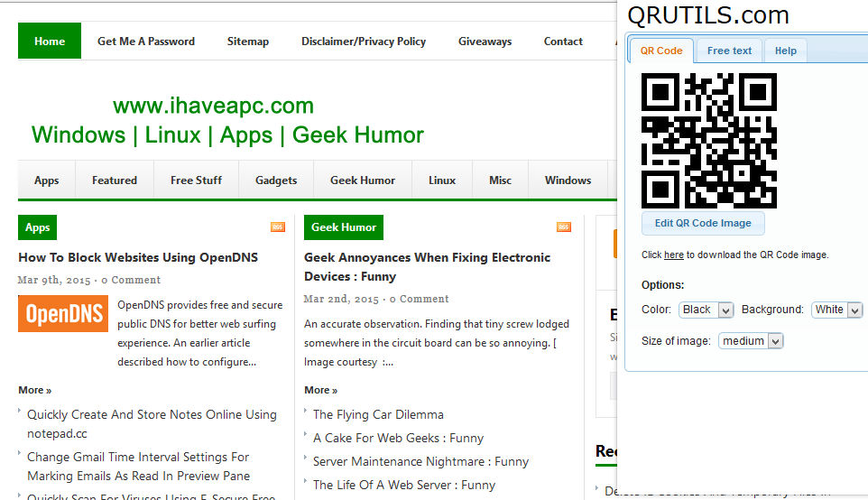Click the OpenDNS logo thumbnail
Screen dimensions: 868x500
(x=63, y=313)
